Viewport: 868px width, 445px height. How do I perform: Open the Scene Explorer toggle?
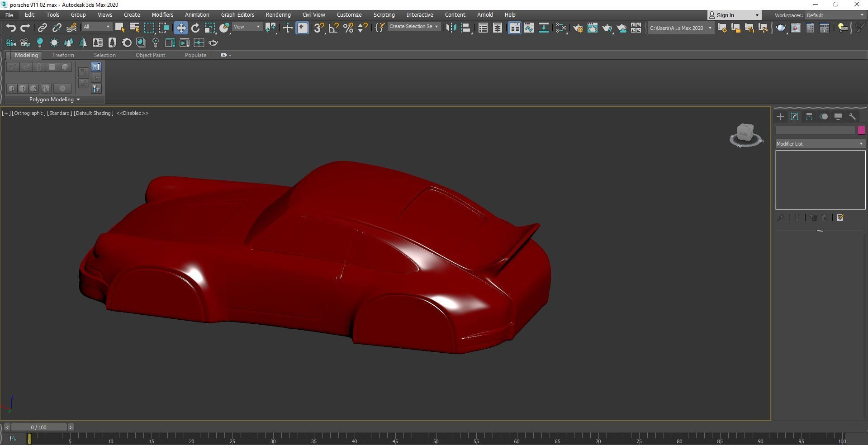click(483, 28)
